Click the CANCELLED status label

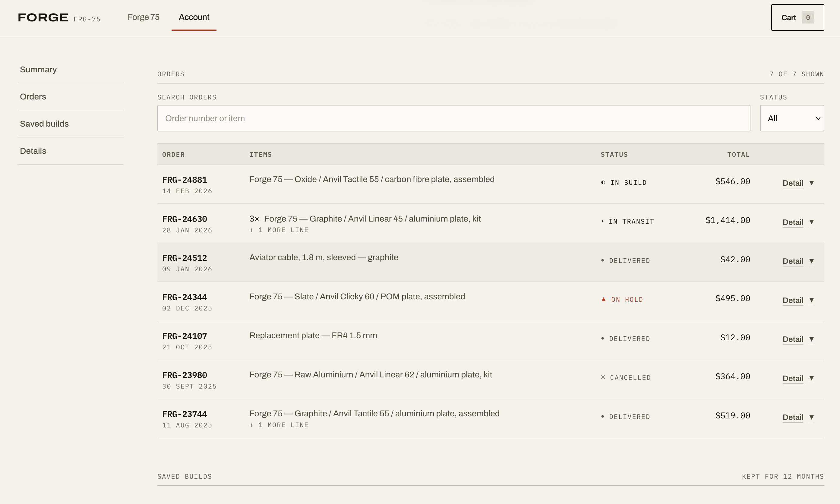630,378
